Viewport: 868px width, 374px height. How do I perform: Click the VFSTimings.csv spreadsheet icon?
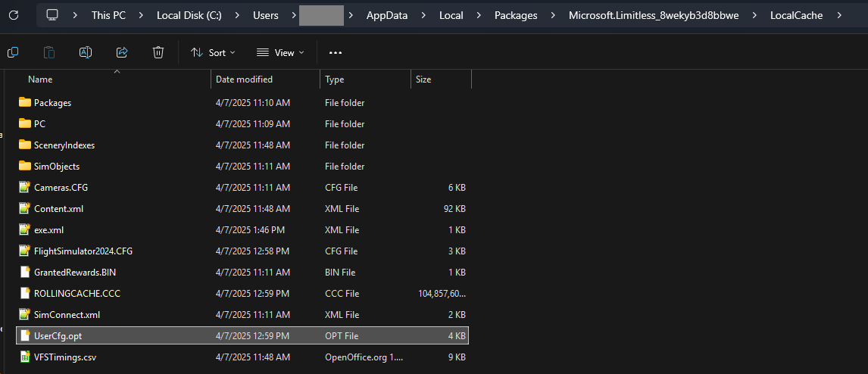click(24, 357)
